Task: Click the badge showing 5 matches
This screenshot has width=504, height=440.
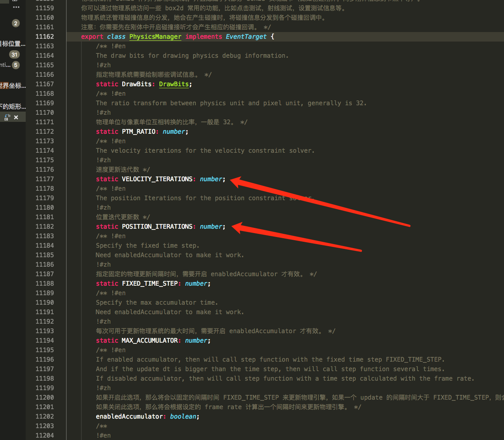Action: pos(16,65)
